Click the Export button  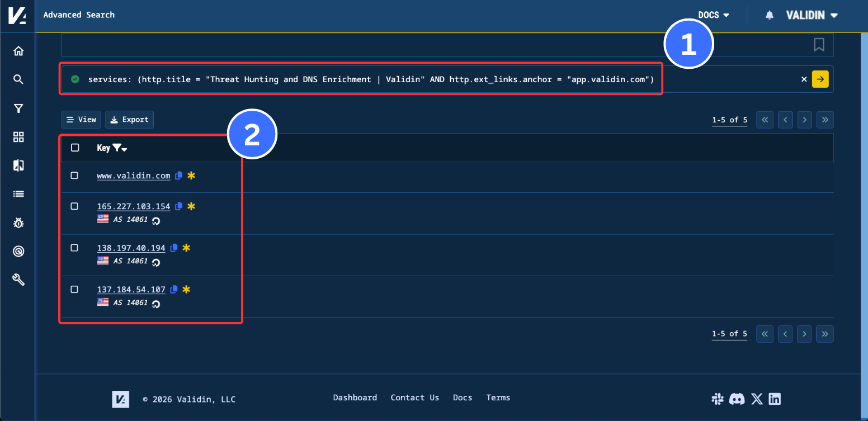(129, 119)
